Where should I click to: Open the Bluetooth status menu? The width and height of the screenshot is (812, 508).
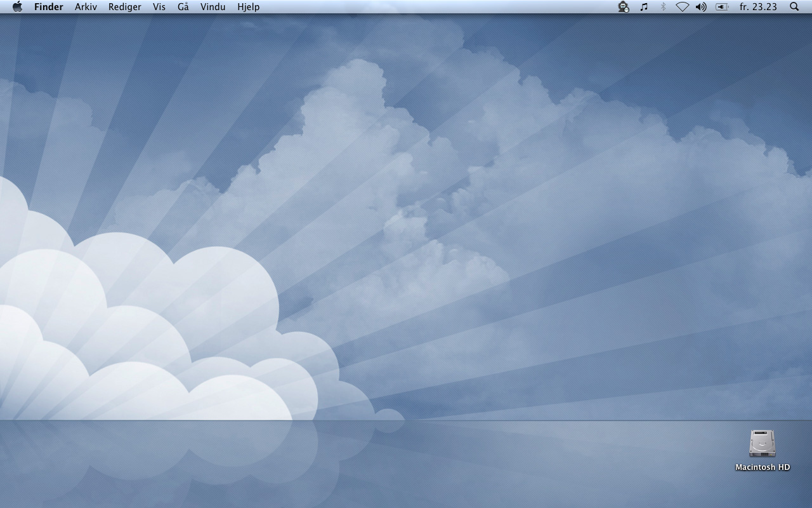[x=663, y=7]
